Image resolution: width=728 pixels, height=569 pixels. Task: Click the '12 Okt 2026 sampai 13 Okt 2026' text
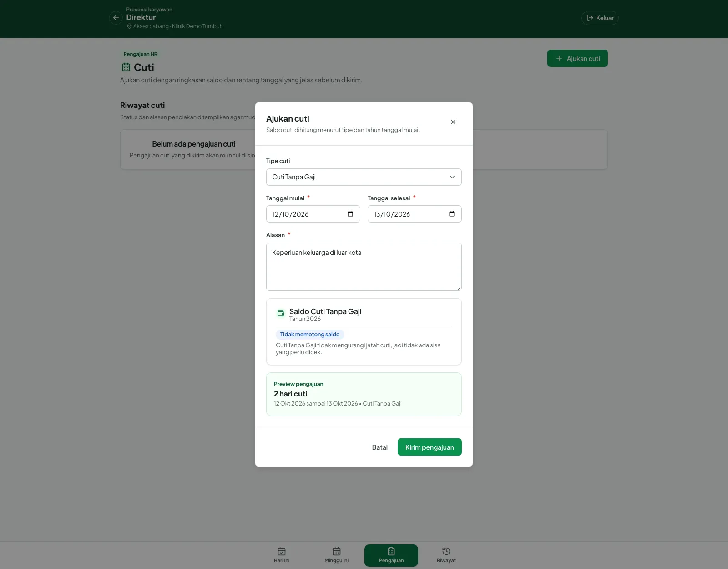point(316,403)
